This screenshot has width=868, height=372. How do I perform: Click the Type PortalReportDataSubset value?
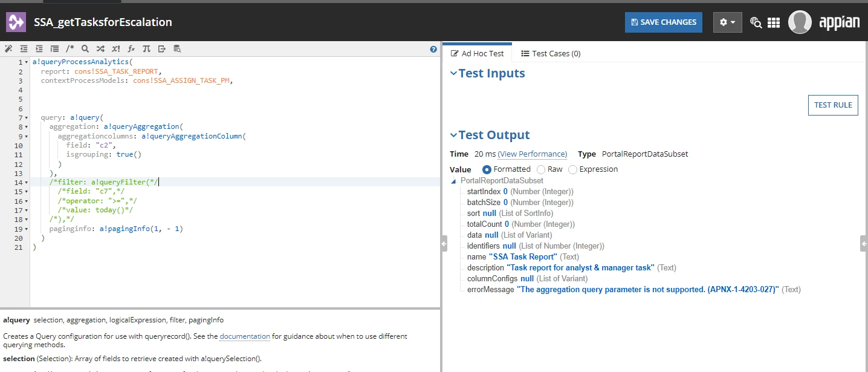coord(645,154)
